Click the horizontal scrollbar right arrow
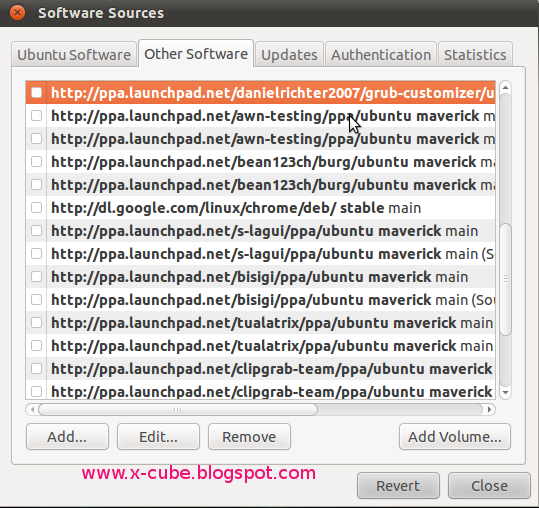This screenshot has width=539, height=508. (489, 409)
